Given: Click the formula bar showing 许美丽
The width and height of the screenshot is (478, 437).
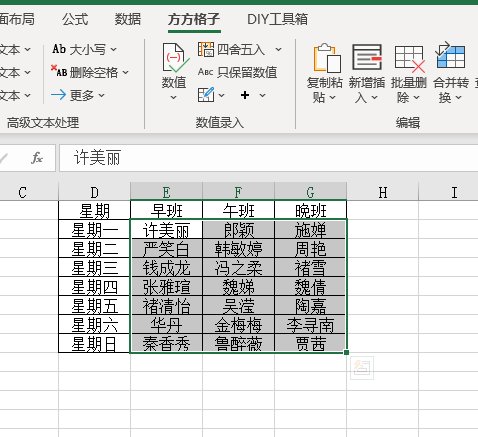Looking at the screenshot, I should point(268,158).
